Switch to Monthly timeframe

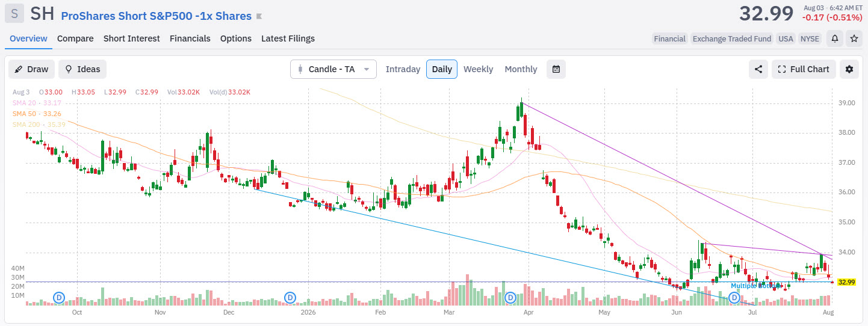[521, 69]
